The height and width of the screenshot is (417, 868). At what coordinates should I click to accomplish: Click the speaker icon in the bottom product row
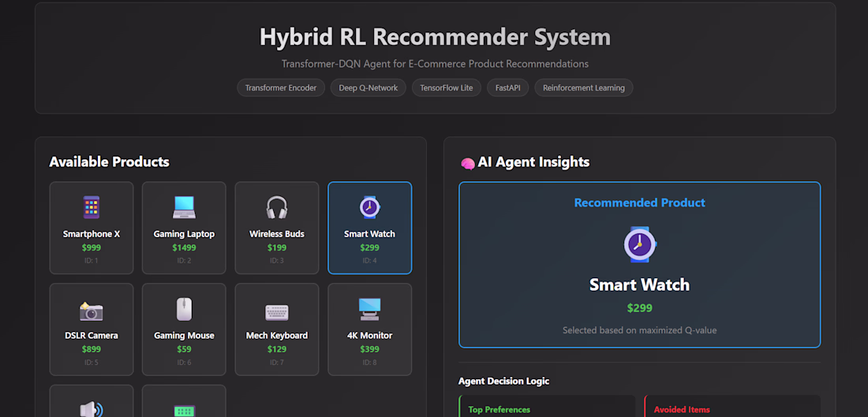[92, 410]
